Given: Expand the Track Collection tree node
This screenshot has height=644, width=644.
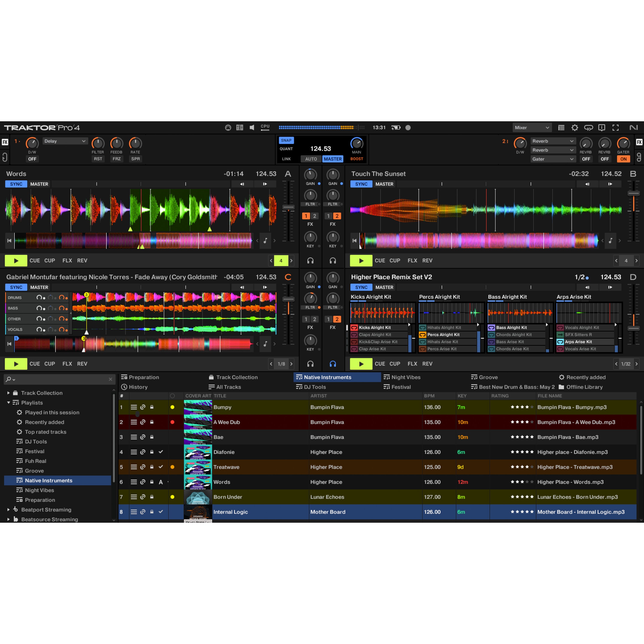Looking at the screenshot, I should coord(8,393).
